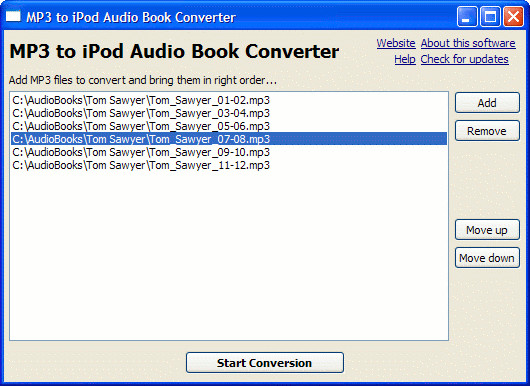530x386 pixels.
Task: Click the Add button
Action: pyautogui.click(x=487, y=103)
